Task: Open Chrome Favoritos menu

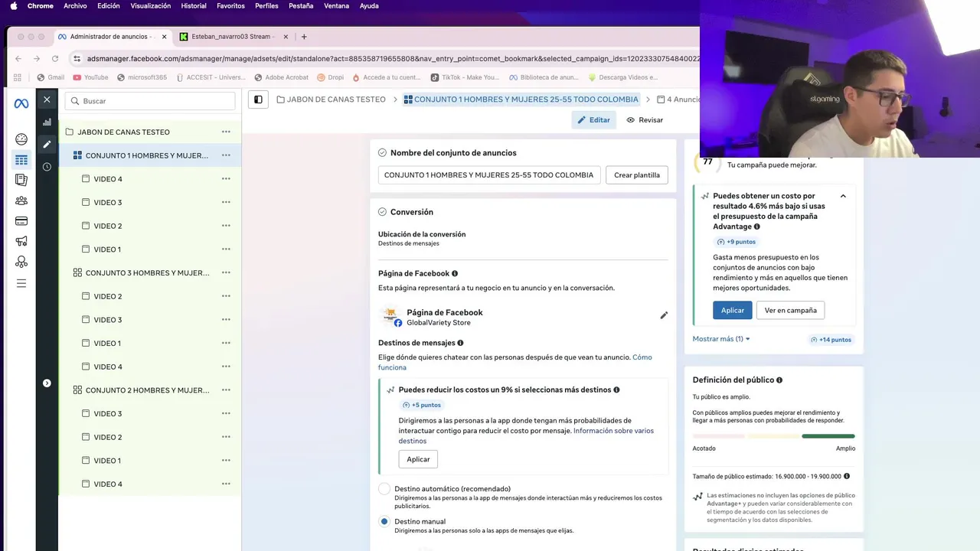Action: [x=230, y=5]
